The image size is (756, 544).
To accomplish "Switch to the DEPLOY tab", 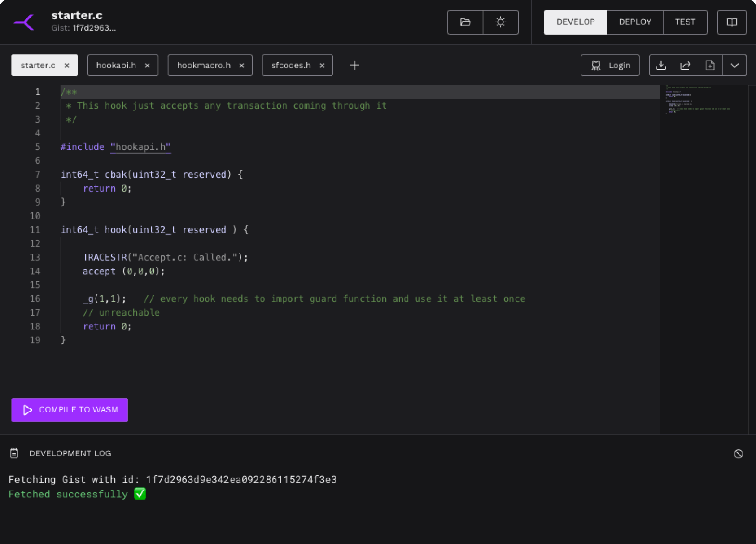I will 634,22.
